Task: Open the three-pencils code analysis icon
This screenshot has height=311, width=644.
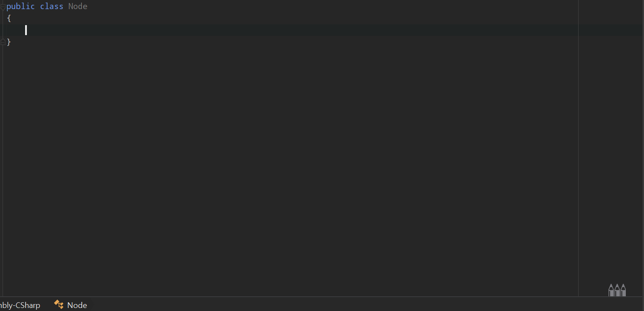Action: pyautogui.click(x=617, y=290)
